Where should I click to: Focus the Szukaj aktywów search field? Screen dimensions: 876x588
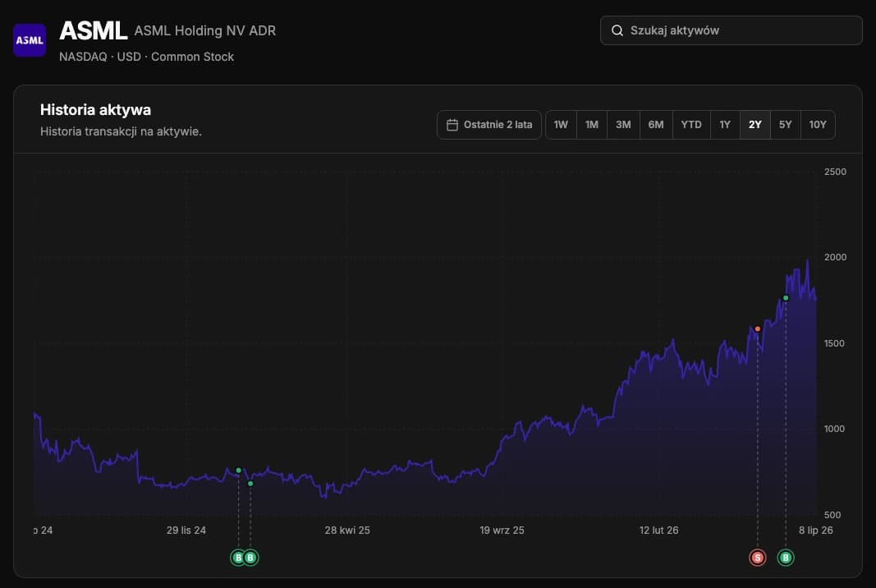click(x=732, y=30)
